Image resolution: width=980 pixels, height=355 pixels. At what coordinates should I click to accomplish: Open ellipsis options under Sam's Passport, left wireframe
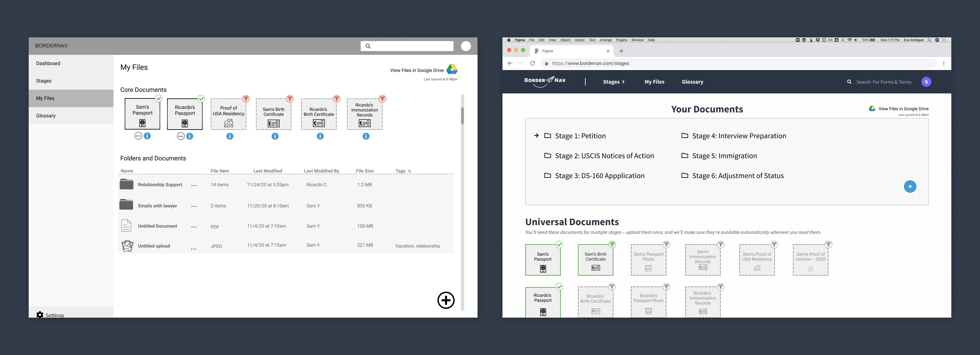138,136
